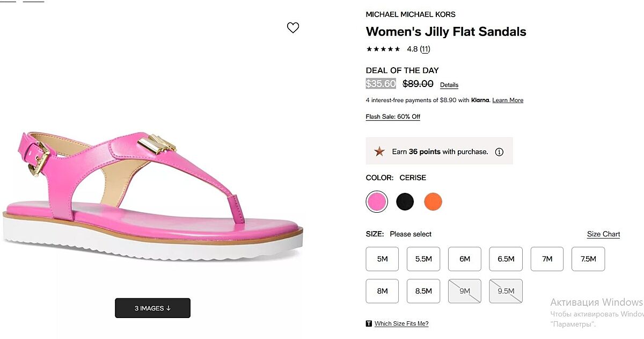Open the price Details link
The image size is (644, 339).
(x=449, y=85)
